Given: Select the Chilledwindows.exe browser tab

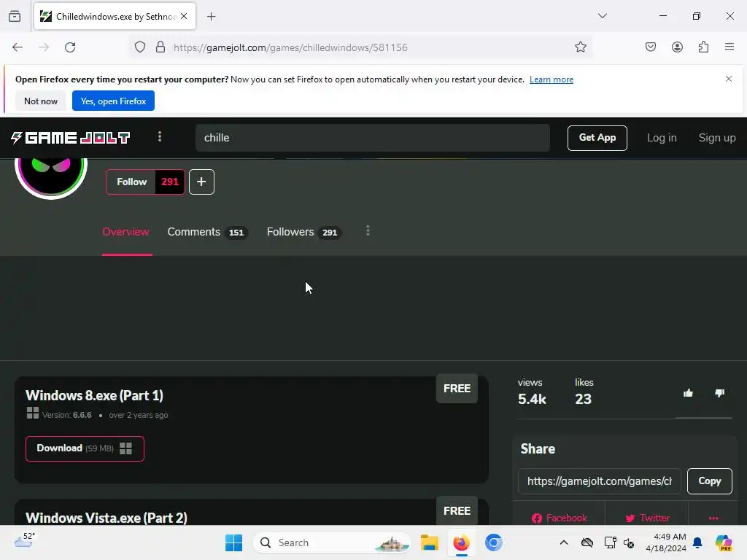Looking at the screenshot, I should coord(115,17).
